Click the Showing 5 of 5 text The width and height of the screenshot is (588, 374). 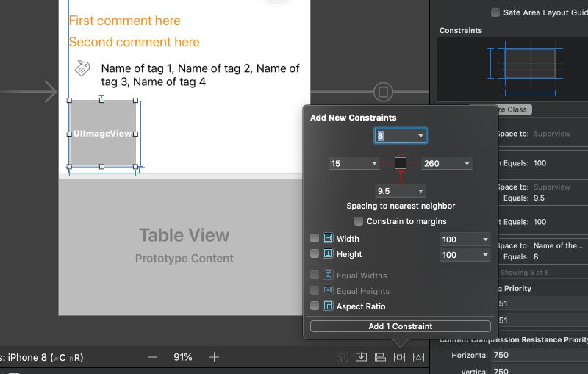coord(524,273)
